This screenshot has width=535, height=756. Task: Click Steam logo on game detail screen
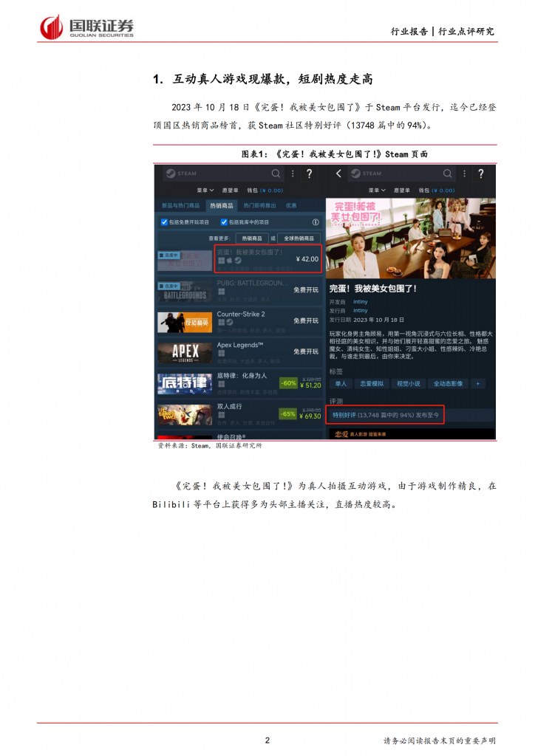(x=367, y=173)
